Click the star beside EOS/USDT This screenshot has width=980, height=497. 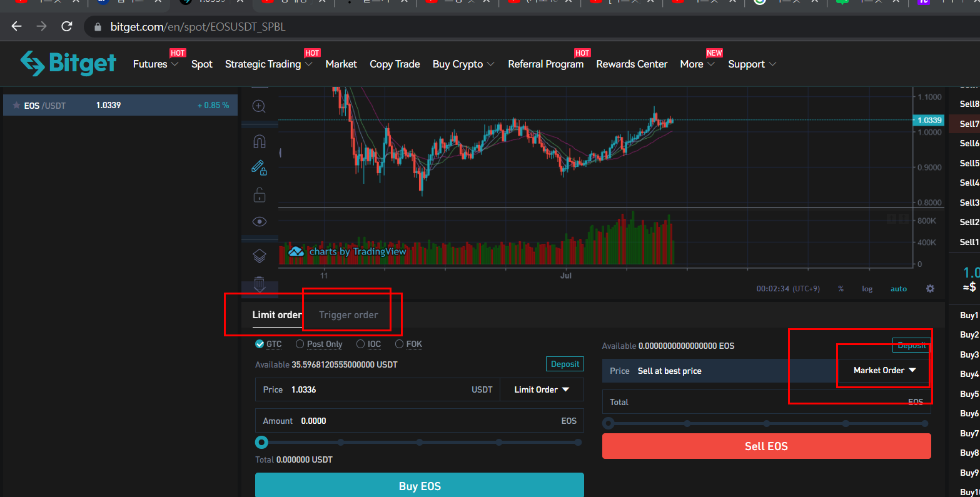[16, 105]
